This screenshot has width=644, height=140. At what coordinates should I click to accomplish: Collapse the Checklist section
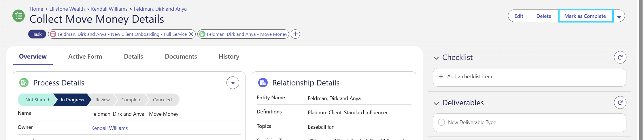click(x=436, y=58)
